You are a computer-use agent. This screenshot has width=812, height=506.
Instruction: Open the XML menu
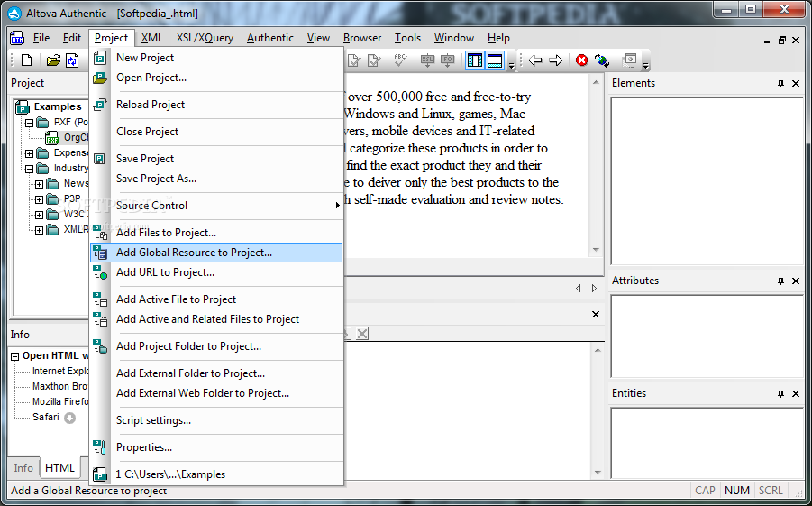click(x=151, y=38)
